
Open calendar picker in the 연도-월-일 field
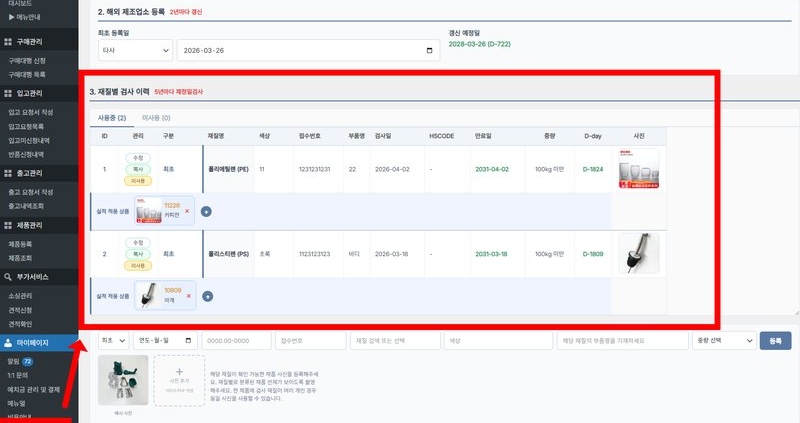(x=190, y=341)
